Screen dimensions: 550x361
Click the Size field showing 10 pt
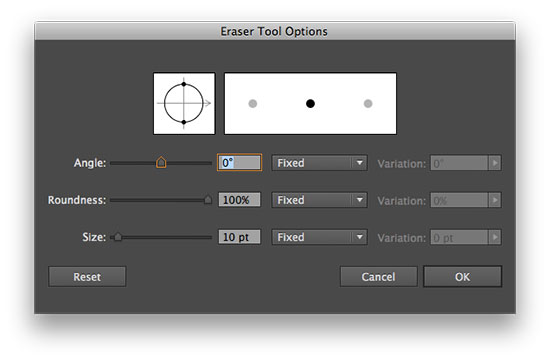240,237
